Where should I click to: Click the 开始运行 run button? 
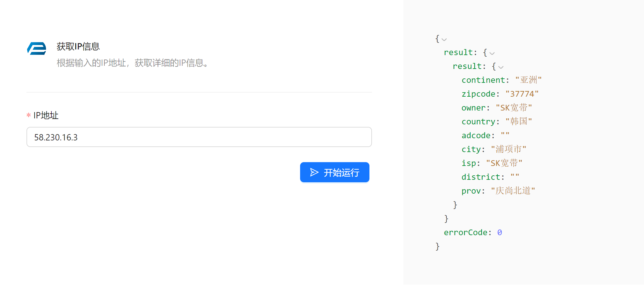coord(334,172)
